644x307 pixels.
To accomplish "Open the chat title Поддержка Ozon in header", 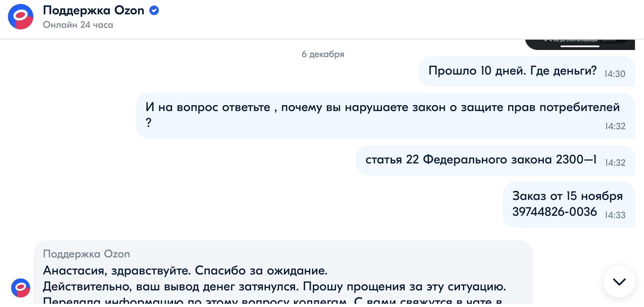I will coord(94,10).
